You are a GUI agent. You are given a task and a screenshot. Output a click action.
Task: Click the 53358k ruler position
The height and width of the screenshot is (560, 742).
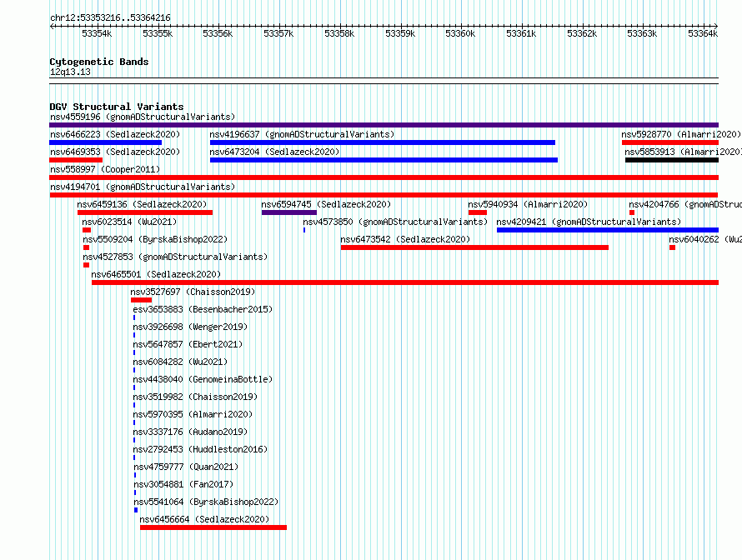pyautogui.click(x=339, y=33)
